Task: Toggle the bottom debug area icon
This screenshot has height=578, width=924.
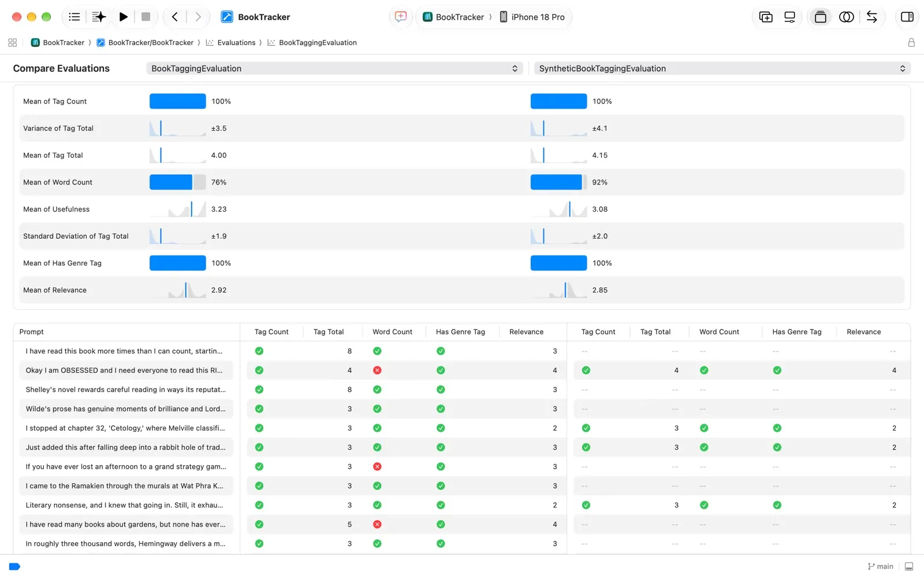Action: tap(909, 566)
